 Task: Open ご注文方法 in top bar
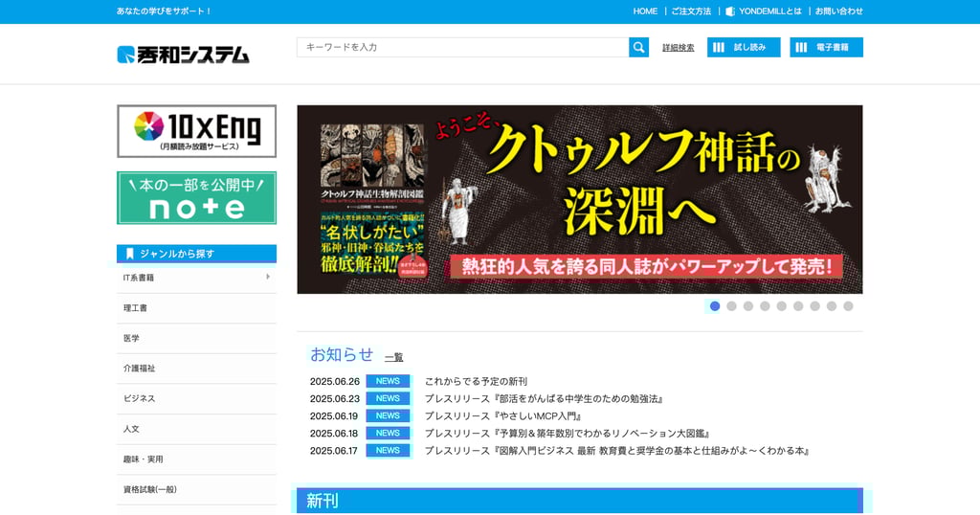pyautogui.click(x=691, y=11)
